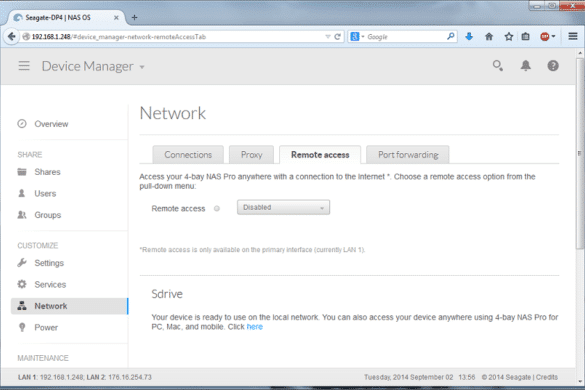Click the search magnifier in Google search box
The width and height of the screenshot is (585, 390).
tap(450, 36)
